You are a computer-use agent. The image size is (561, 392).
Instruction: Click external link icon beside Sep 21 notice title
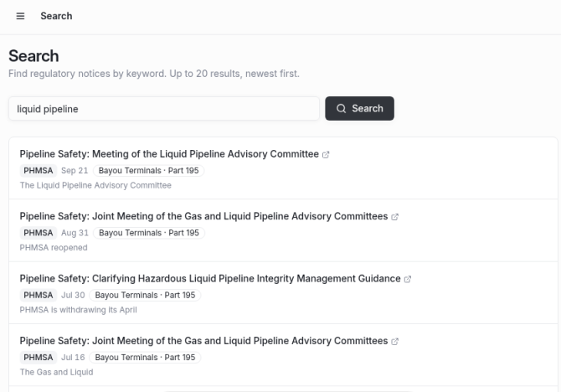tap(326, 155)
